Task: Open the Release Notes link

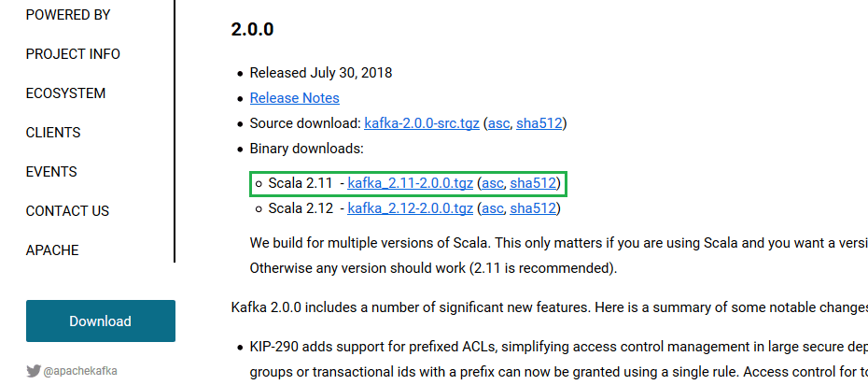Action: tap(294, 98)
